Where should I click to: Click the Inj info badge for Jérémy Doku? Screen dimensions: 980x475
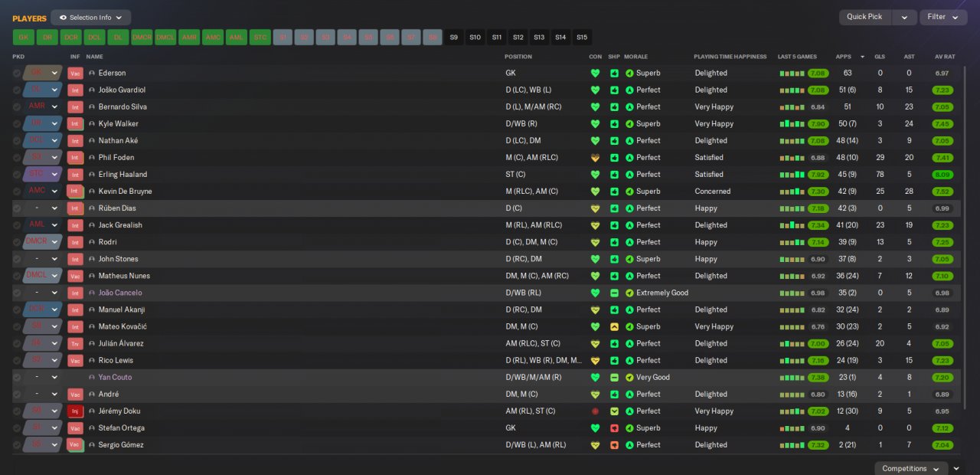point(75,411)
